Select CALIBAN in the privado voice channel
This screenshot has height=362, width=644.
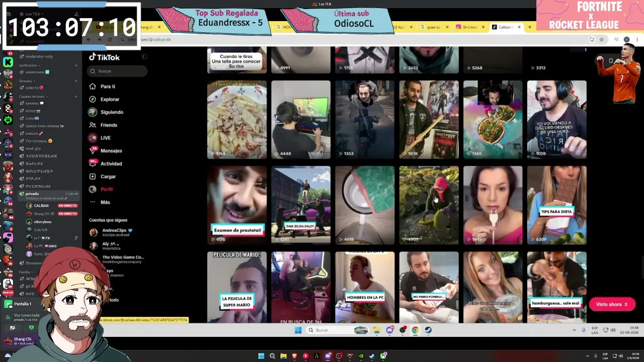coord(52,206)
